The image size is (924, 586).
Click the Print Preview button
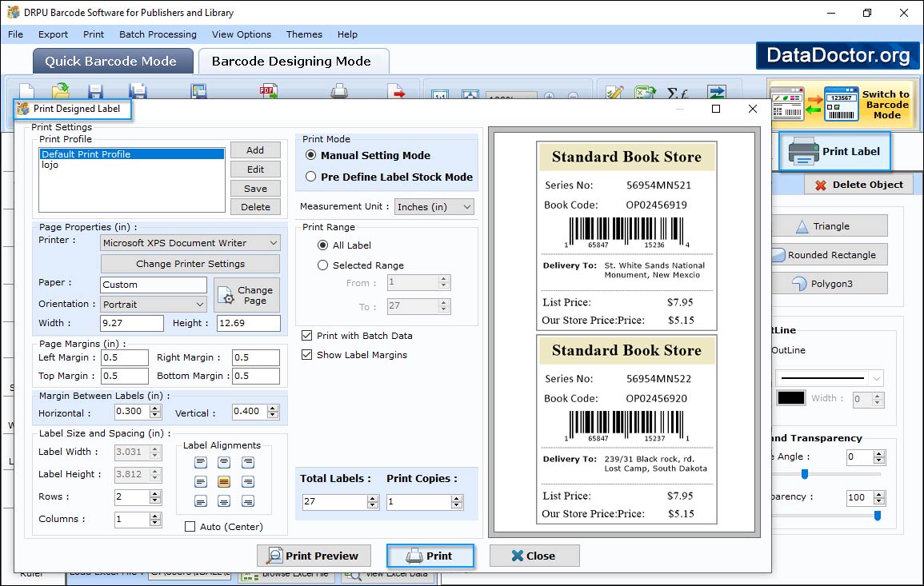point(314,556)
